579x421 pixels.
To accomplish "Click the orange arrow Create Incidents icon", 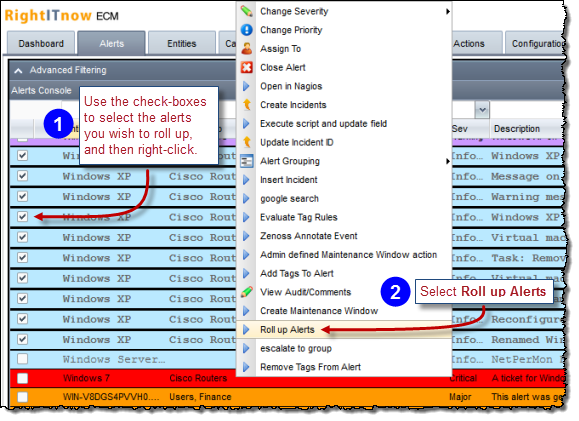I will (x=246, y=105).
